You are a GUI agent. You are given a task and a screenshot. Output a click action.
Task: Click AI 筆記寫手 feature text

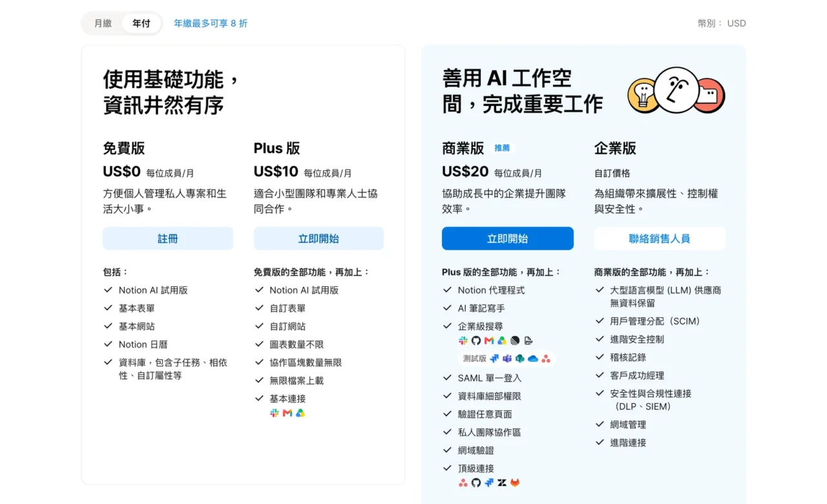click(481, 308)
